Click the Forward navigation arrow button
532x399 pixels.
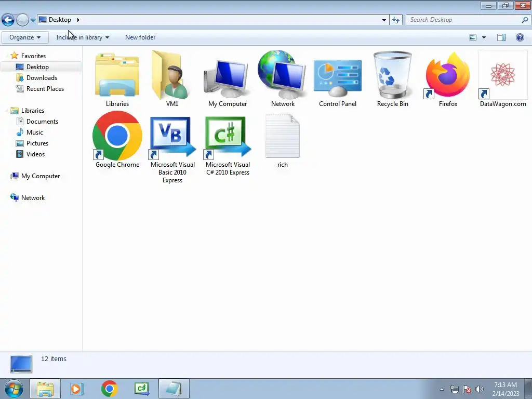pos(22,20)
